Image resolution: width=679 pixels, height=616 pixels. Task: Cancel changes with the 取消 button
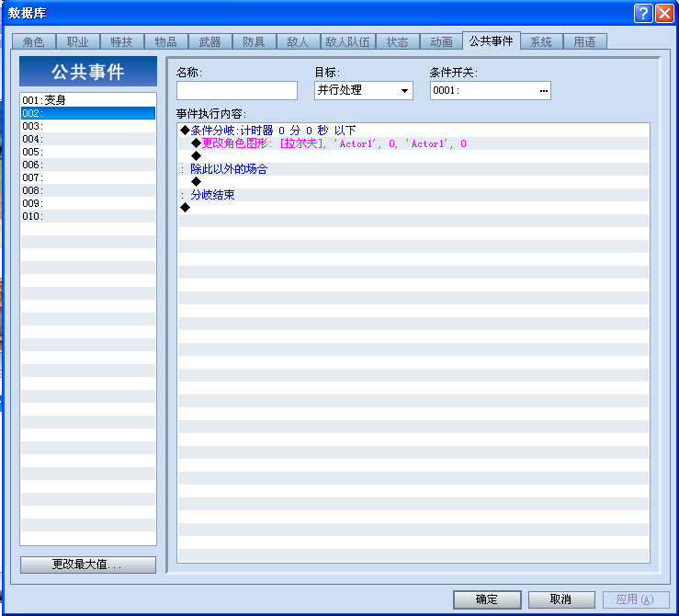(561, 599)
